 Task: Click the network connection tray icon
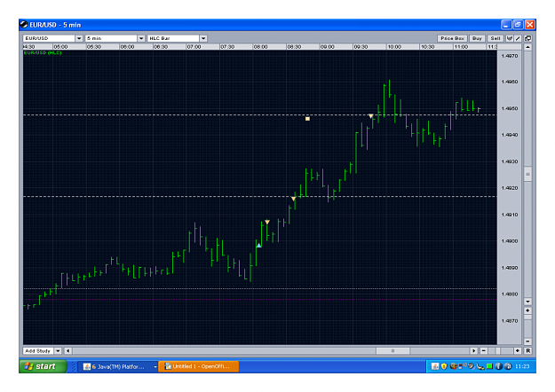[463, 366]
